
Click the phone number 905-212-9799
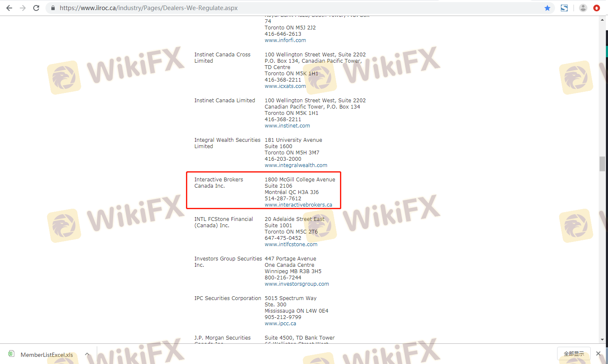point(283,317)
